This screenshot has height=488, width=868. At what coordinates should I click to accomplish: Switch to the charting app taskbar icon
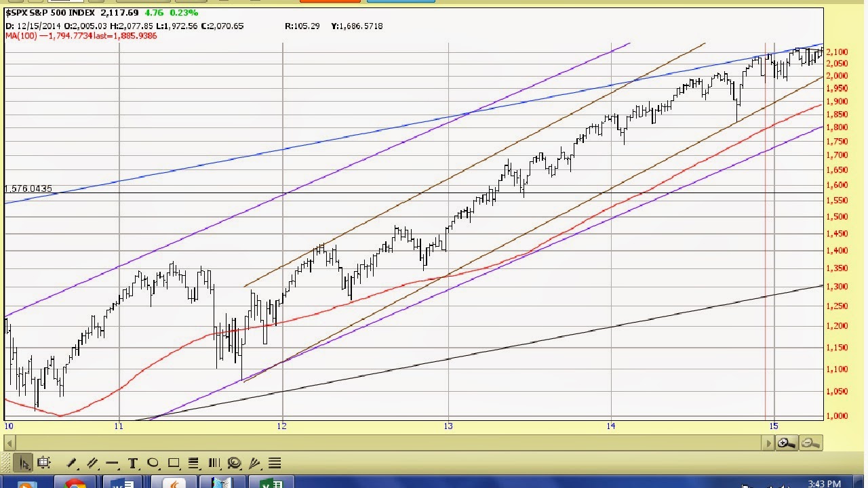tap(175, 483)
